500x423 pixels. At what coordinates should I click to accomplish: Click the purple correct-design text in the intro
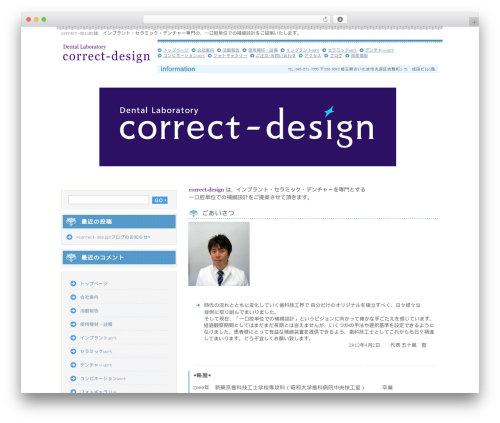(x=206, y=190)
